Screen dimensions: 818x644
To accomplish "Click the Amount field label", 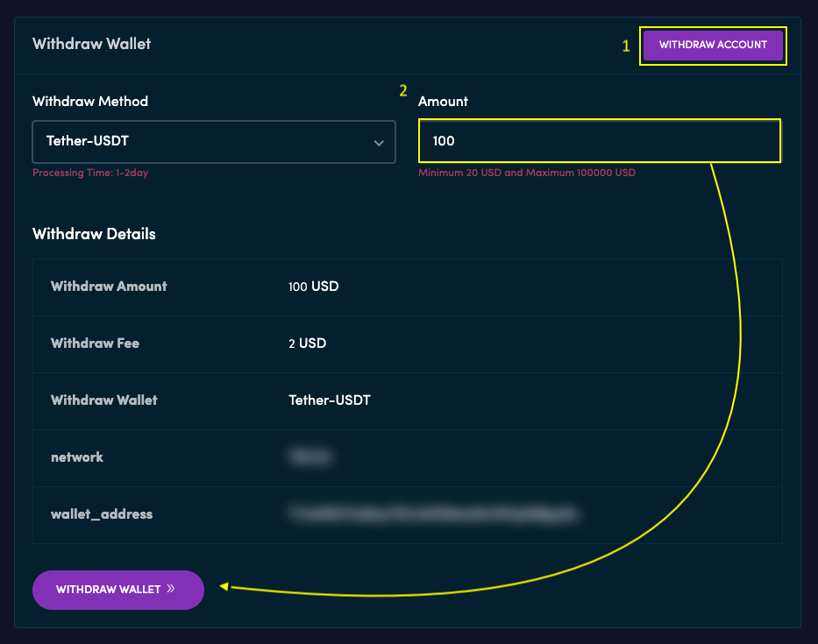I will [443, 101].
